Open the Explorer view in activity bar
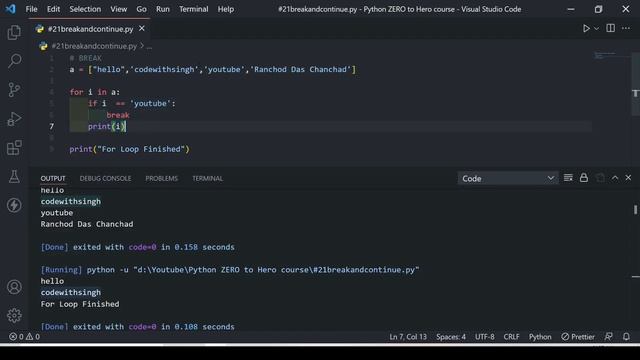Viewport: 640px width, 360px height. point(14,32)
